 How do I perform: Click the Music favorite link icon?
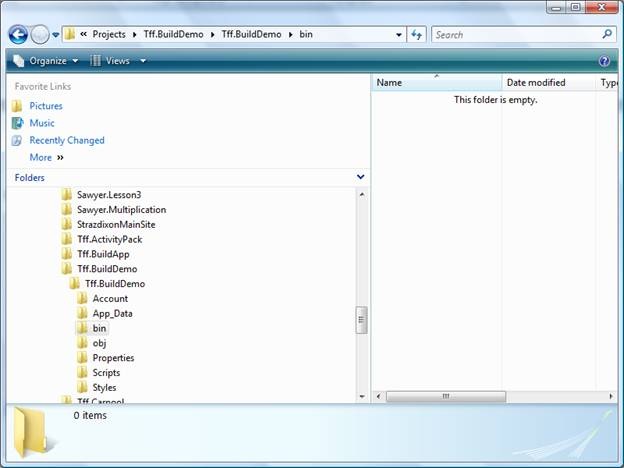(x=17, y=123)
